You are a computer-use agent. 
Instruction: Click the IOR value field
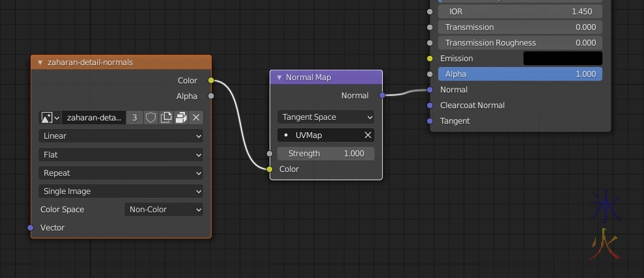[520, 12]
